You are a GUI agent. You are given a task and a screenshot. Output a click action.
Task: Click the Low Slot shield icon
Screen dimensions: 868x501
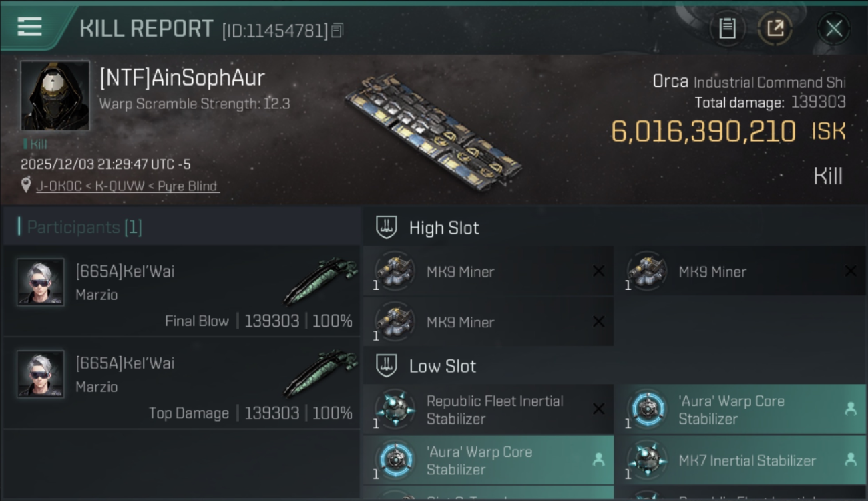(387, 366)
